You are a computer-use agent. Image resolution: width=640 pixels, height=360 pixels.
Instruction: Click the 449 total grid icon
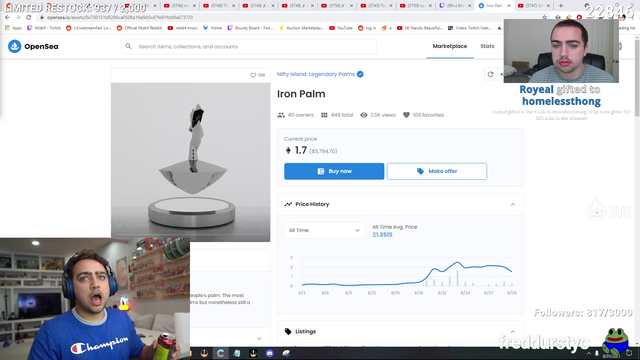click(x=324, y=115)
